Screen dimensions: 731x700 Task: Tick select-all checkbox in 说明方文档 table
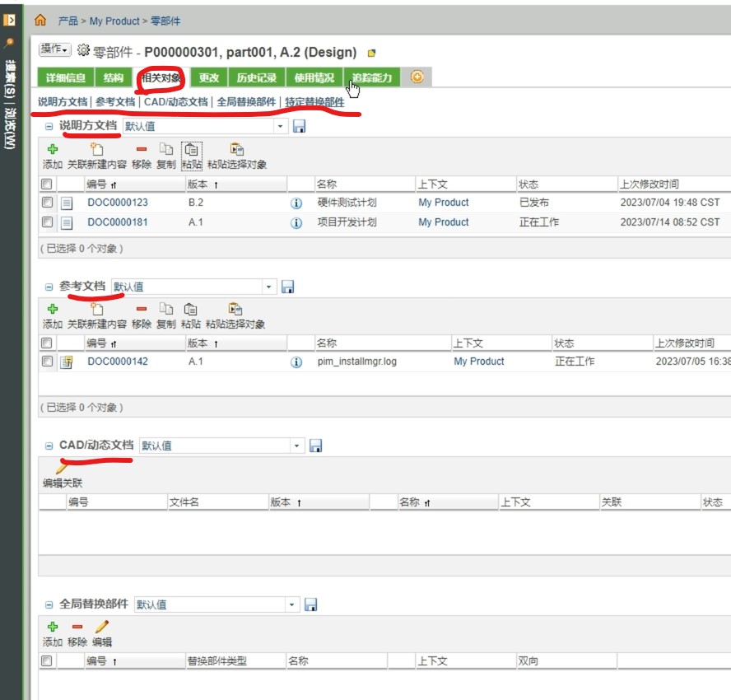pyautogui.click(x=47, y=184)
